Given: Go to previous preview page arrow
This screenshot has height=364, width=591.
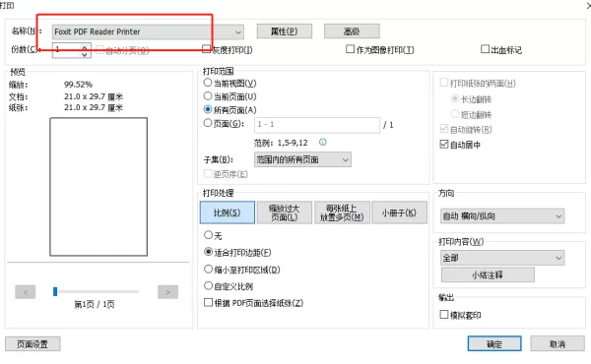Looking at the screenshot, I should click(26, 292).
